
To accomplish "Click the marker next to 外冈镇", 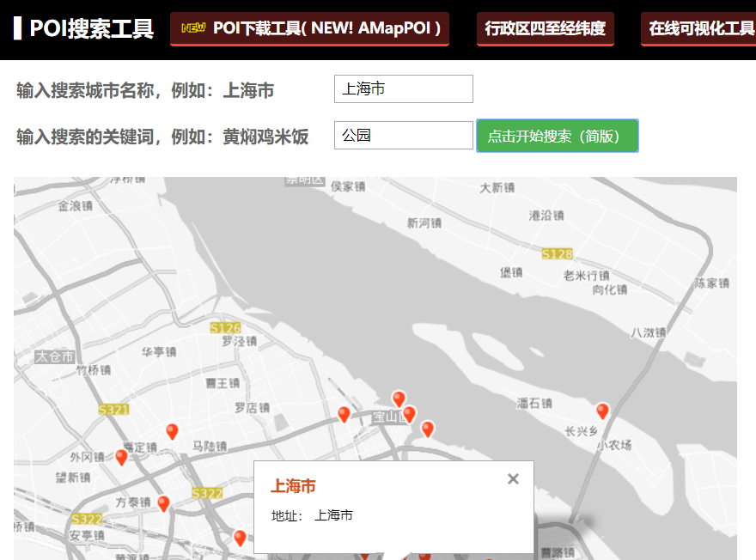I will [121, 456].
